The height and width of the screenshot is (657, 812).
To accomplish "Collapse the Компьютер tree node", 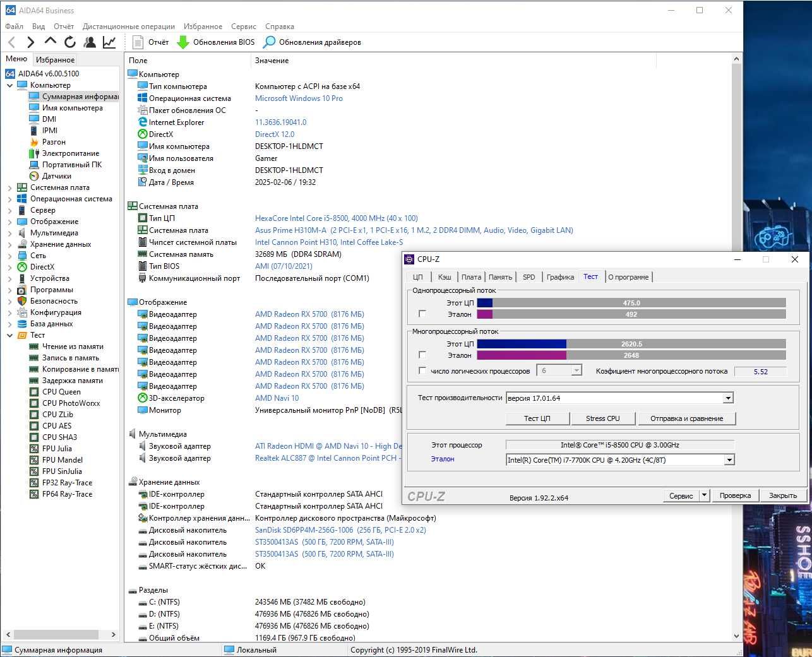I will tap(9, 85).
